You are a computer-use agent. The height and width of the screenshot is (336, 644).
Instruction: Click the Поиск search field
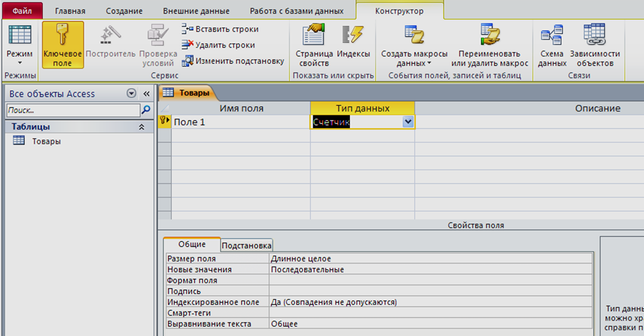pos(74,110)
